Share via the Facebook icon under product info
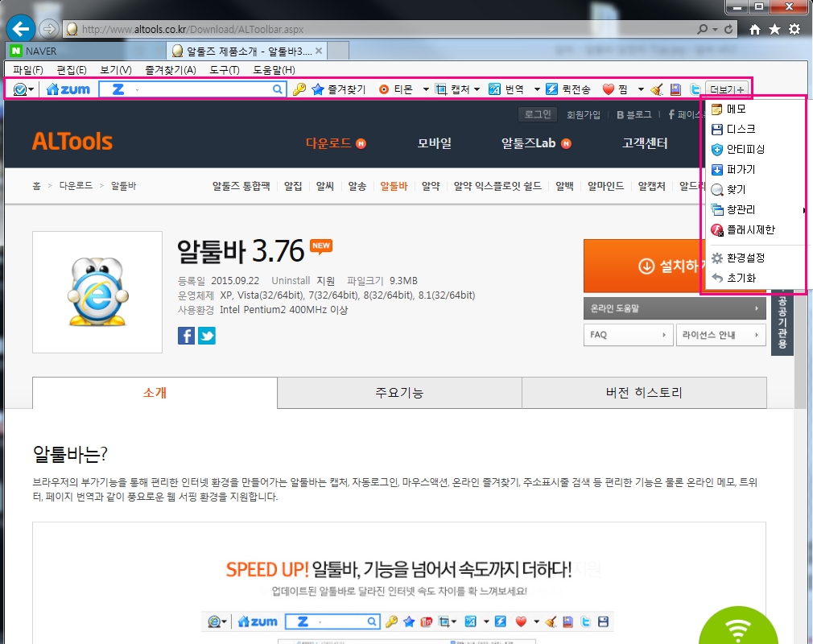813x644 pixels. 186,336
